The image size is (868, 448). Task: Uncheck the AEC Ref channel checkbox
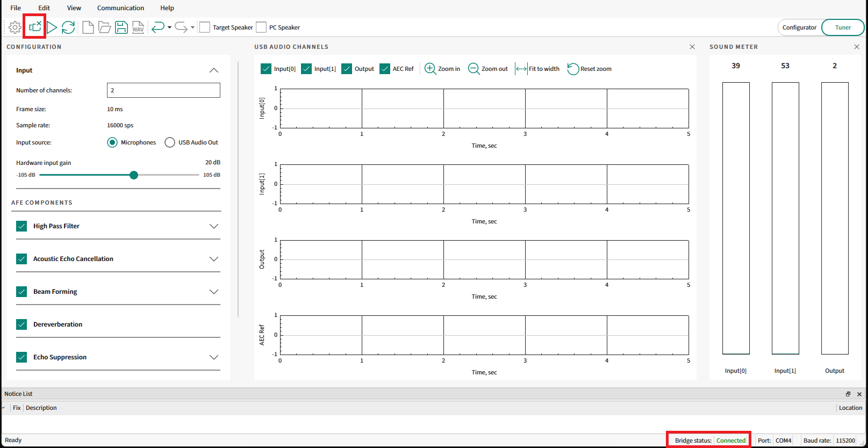[x=385, y=69]
